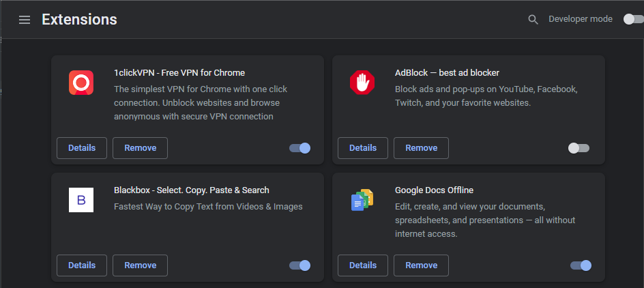Remove the Google Docs Offline extension
The width and height of the screenshot is (644, 288).
click(421, 265)
